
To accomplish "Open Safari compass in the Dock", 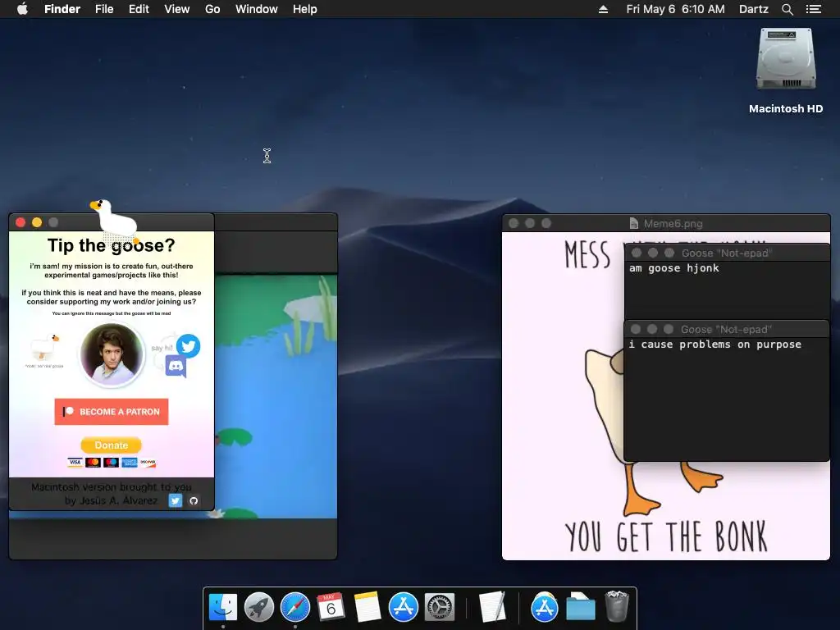I will pyautogui.click(x=295, y=608).
